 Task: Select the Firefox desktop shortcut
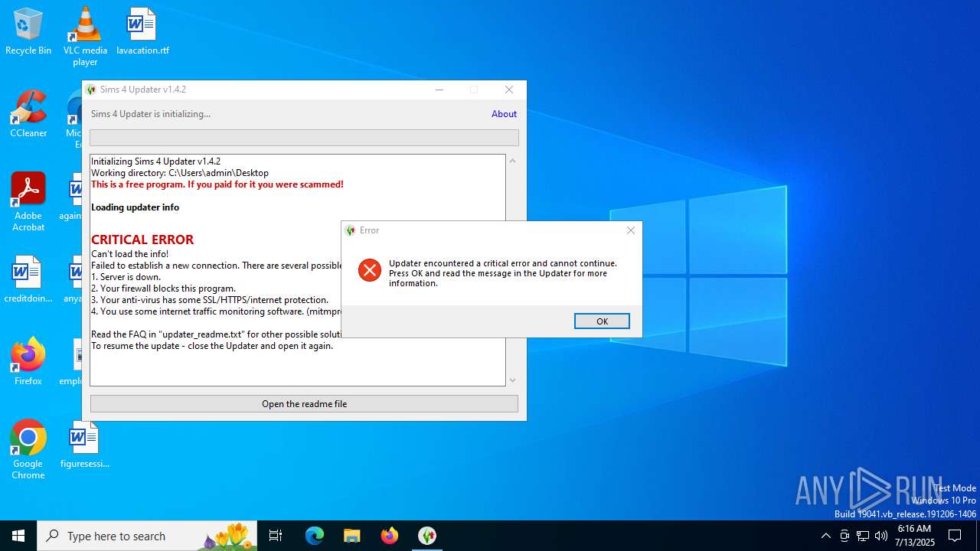point(28,361)
